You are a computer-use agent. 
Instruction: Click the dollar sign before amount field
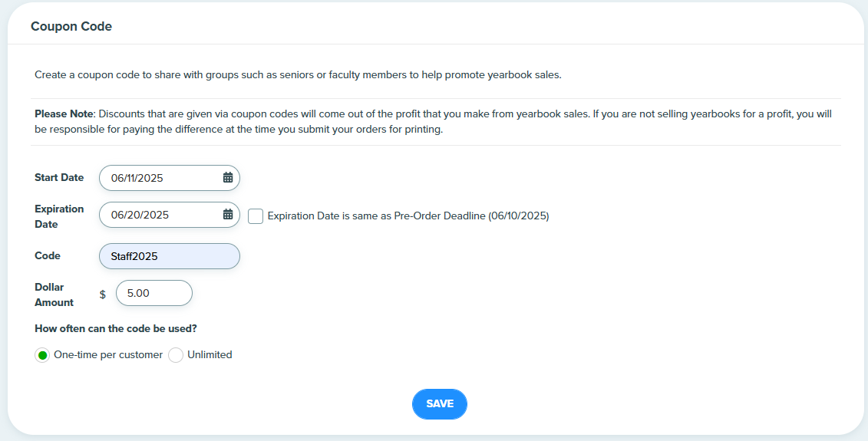click(102, 295)
